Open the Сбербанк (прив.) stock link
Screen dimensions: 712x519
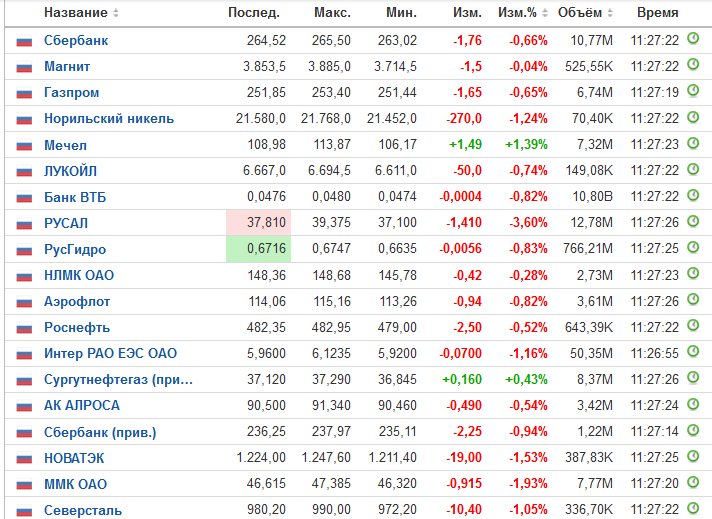[x=100, y=432]
